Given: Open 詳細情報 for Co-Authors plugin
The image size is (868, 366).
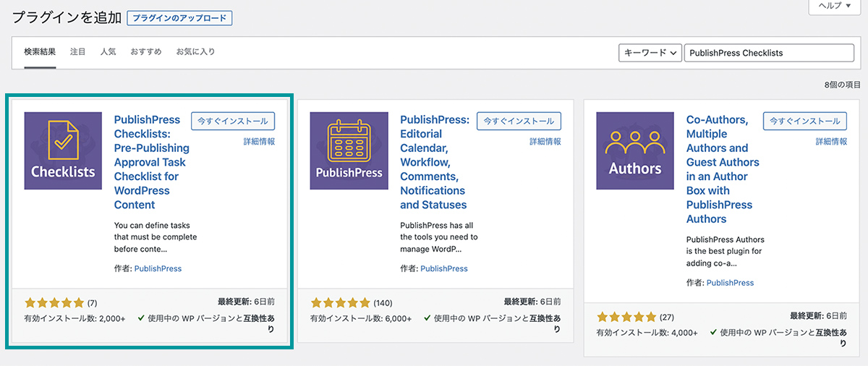Looking at the screenshot, I should 831,142.
